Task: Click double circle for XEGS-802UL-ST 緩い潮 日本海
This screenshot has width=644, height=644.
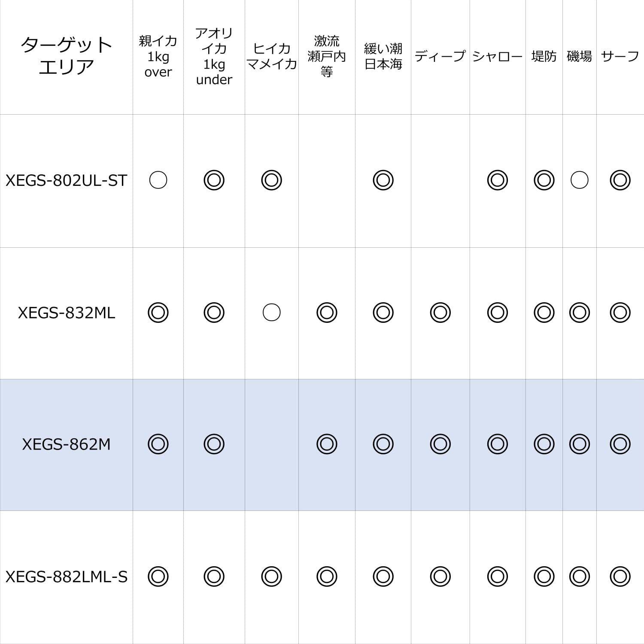Action: click(383, 180)
